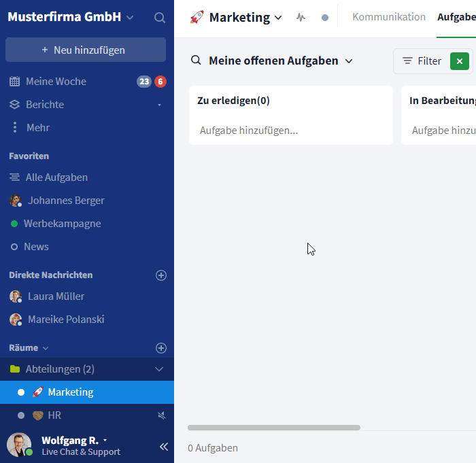Viewport: 476px width, 463px height.
Task: Open the Mehr menu entry
Action: 38,128
